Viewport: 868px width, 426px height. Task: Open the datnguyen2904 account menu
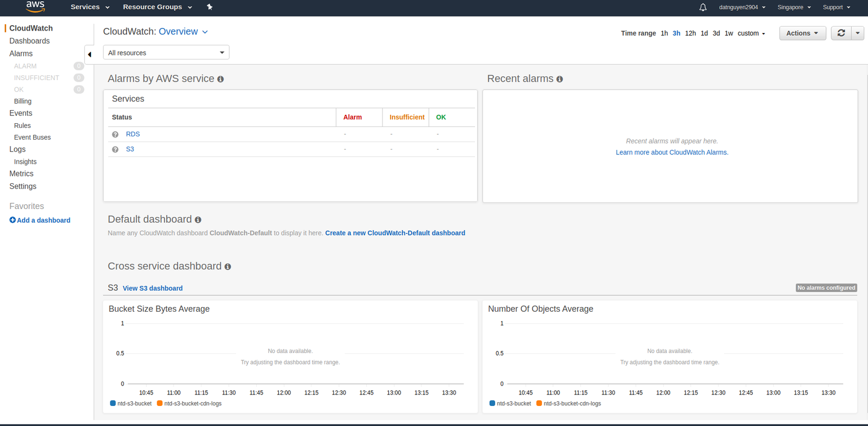(x=742, y=7)
